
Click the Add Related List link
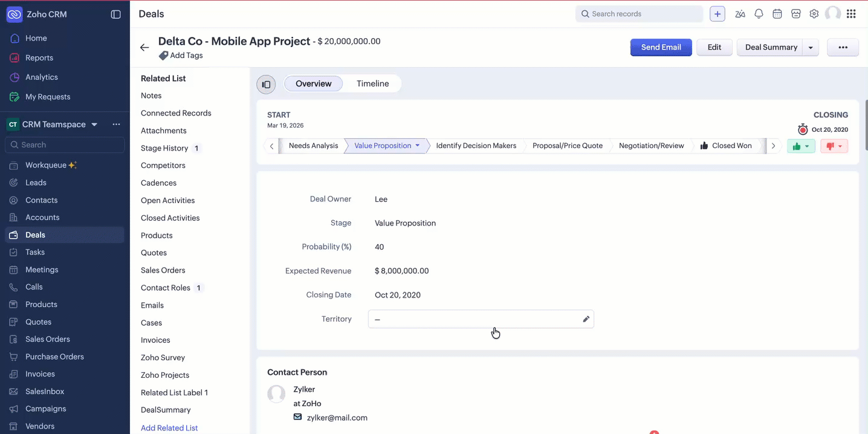pos(169,428)
